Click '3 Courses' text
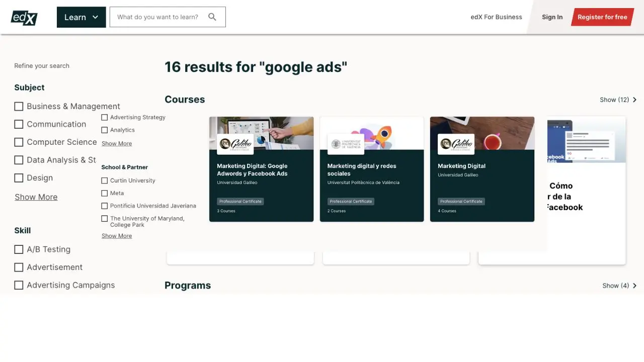644x362 pixels. (x=226, y=211)
